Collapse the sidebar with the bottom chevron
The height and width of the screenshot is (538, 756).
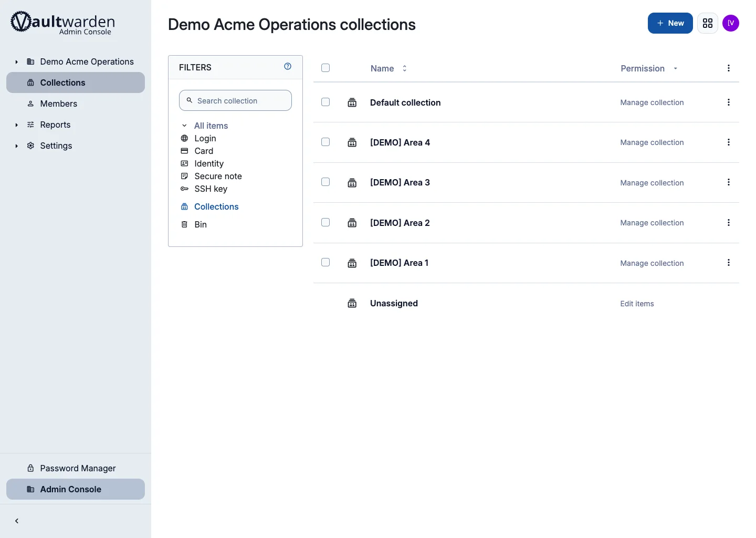17,521
